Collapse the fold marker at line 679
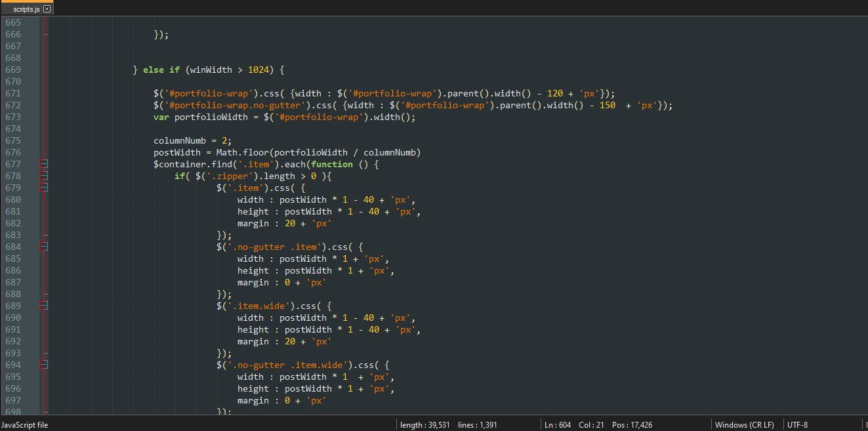The width and height of the screenshot is (868, 431). (44, 188)
